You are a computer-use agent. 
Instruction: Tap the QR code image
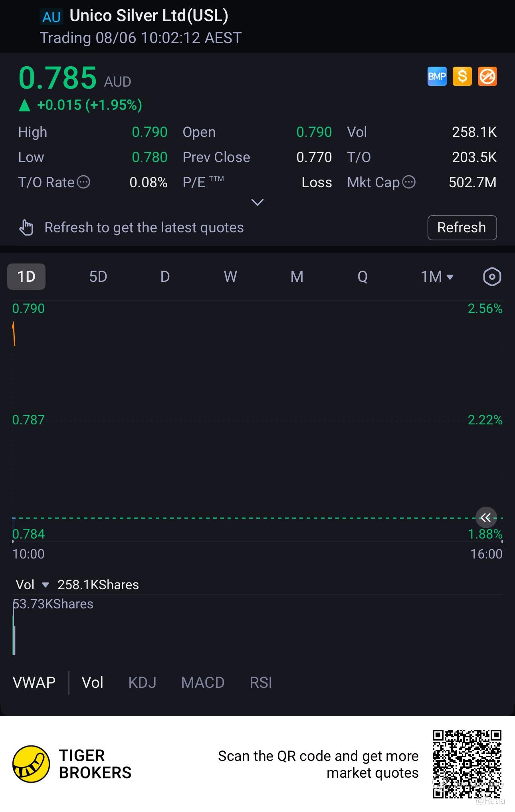coord(467,764)
